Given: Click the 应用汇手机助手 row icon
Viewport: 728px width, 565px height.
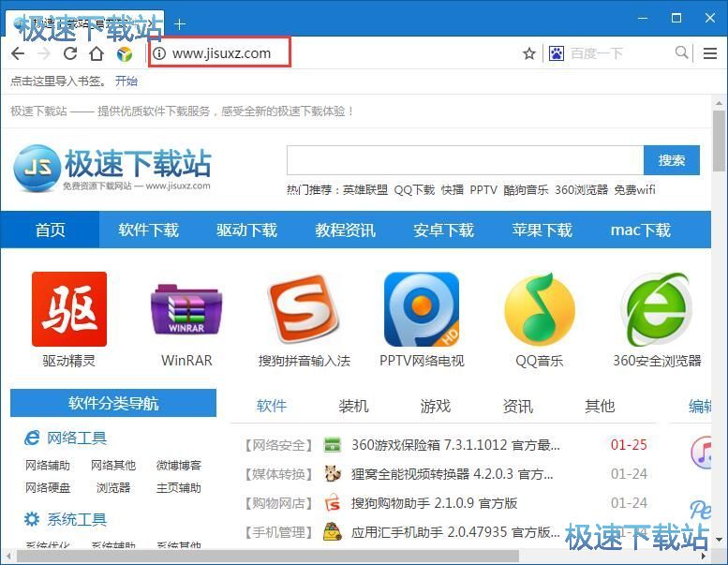Looking at the screenshot, I should 332,532.
